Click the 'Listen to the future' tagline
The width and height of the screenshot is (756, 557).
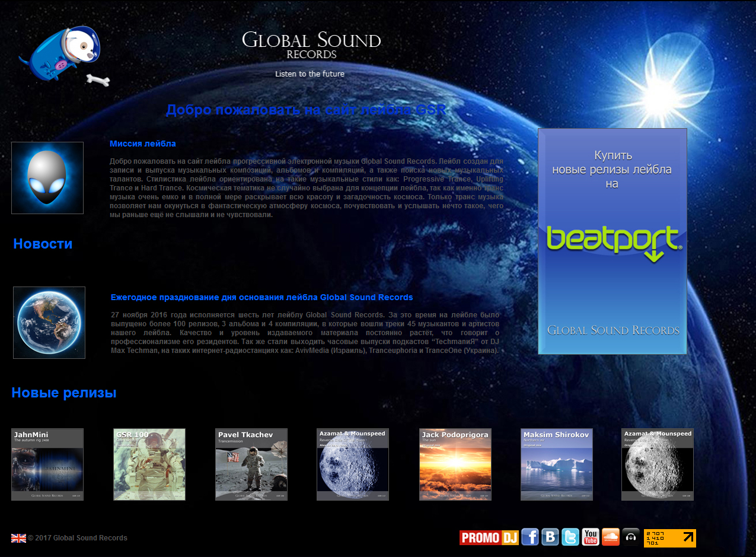point(310,74)
